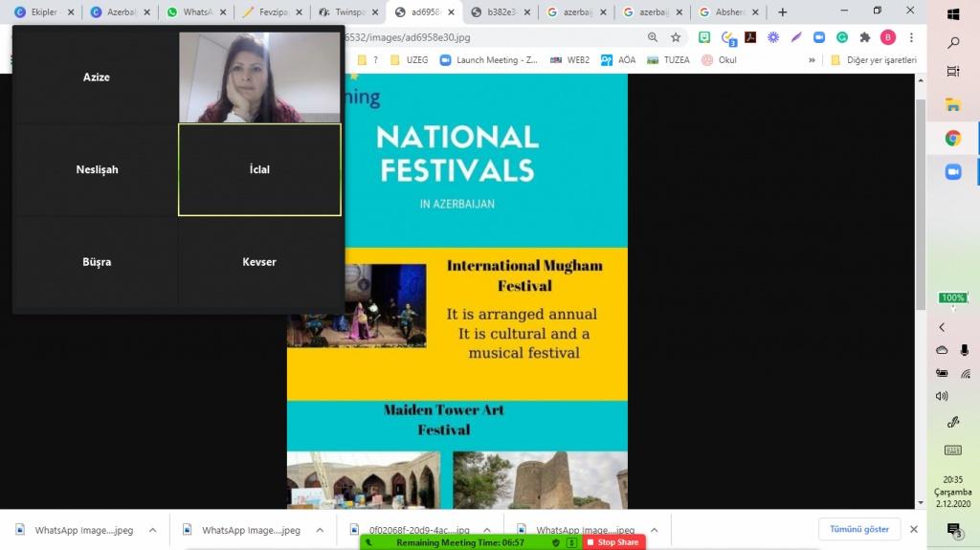The image size is (980, 550).
Task: Open File Explorer from the taskbar
Action: click(x=953, y=104)
